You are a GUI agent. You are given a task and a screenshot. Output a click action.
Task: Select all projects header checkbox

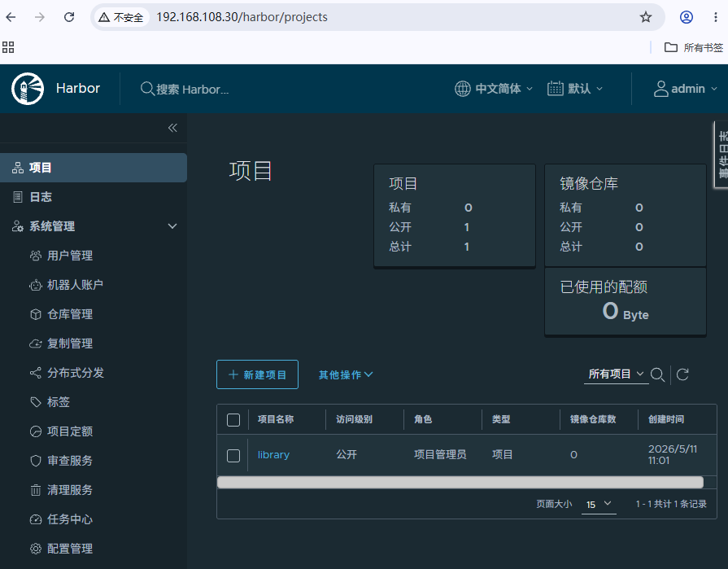(233, 419)
